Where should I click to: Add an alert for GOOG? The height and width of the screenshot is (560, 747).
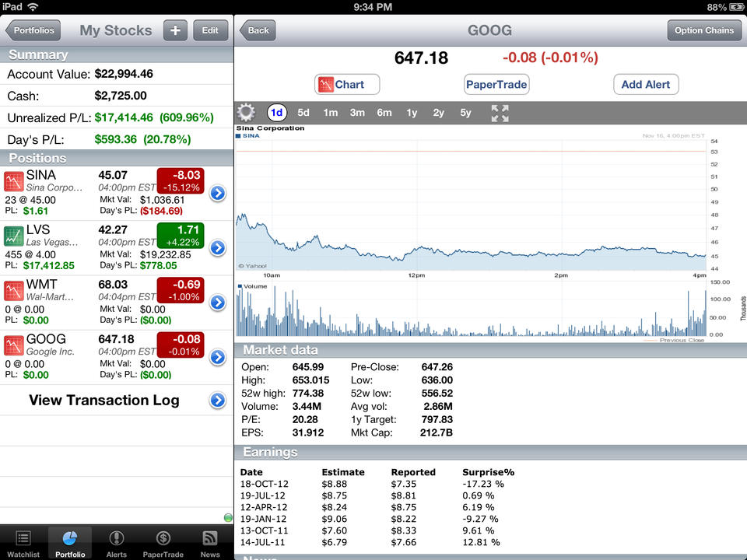646,84
